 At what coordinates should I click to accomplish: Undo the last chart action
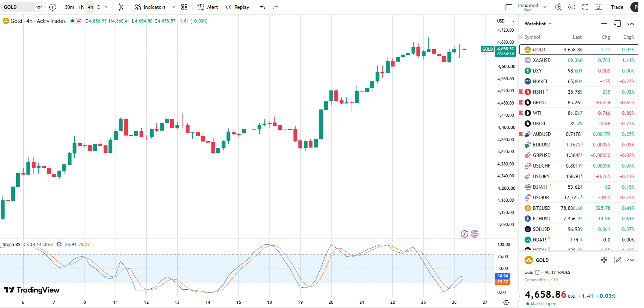pos(262,7)
